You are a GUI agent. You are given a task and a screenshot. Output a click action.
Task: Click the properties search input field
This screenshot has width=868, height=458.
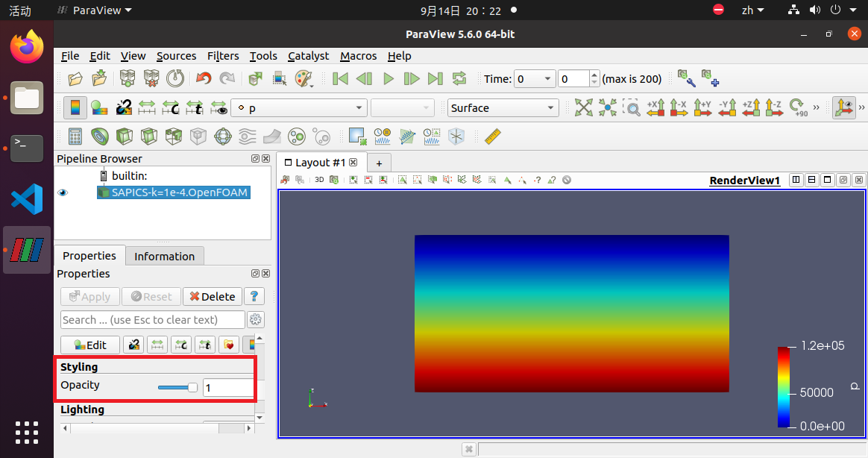click(152, 319)
